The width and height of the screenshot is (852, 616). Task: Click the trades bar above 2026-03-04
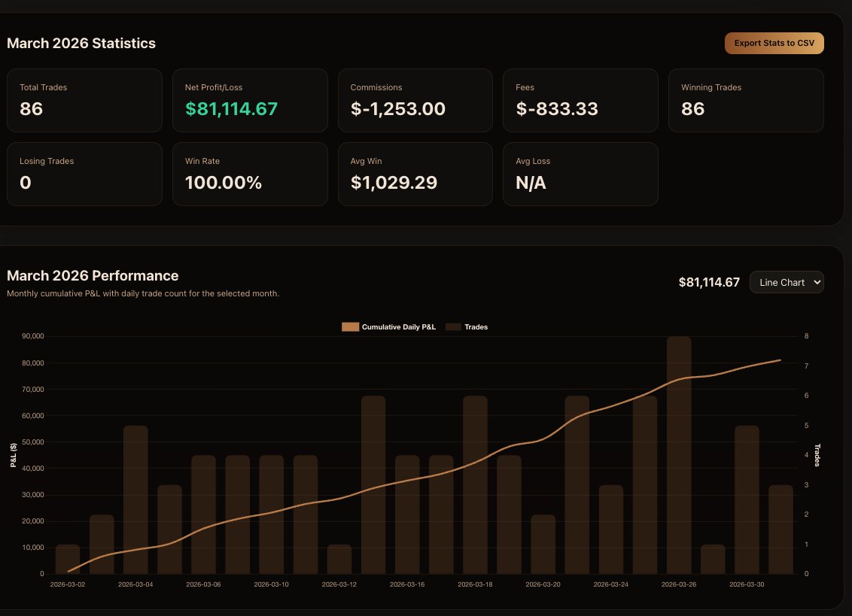tap(135, 499)
